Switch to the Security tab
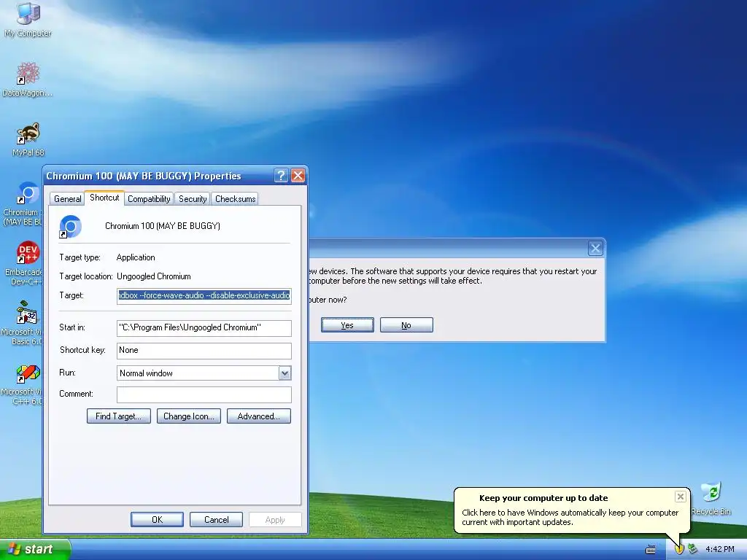This screenshot has width=747, height=560. (x=193, y=199)
